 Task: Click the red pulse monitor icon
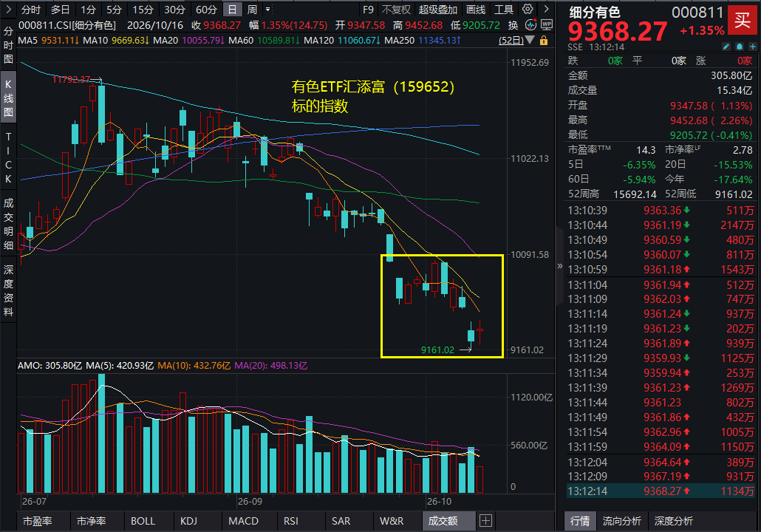531,25
